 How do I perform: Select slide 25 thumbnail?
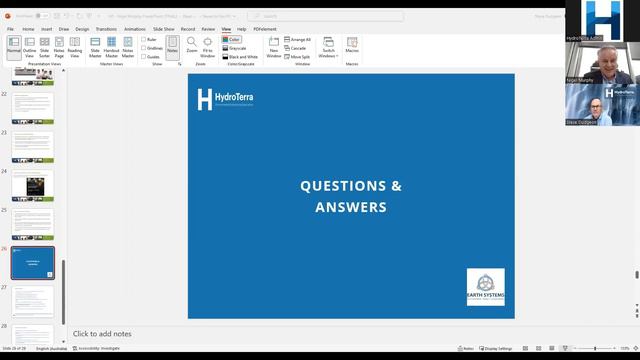click(x=33, y=224)
